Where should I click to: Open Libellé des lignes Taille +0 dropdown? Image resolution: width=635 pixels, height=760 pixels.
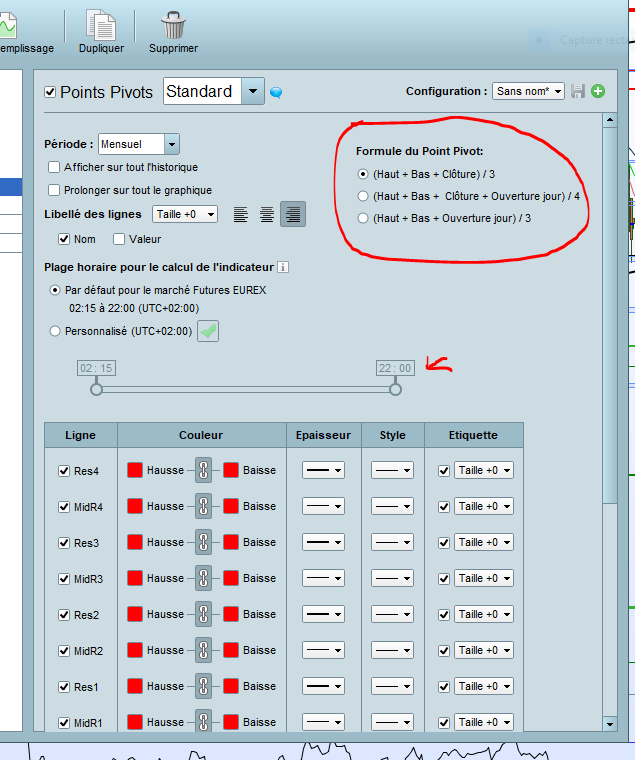coord(185,214)
